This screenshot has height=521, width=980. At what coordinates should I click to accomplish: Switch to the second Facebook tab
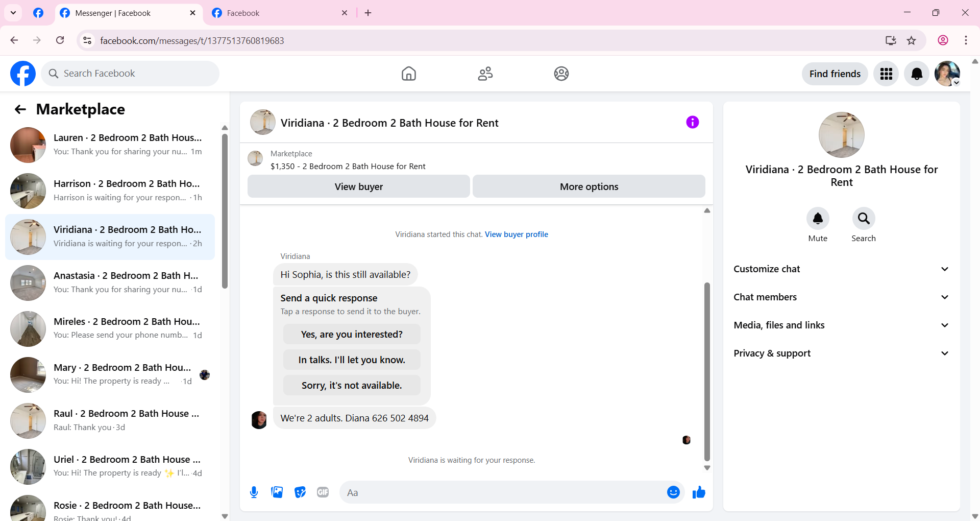280,13
